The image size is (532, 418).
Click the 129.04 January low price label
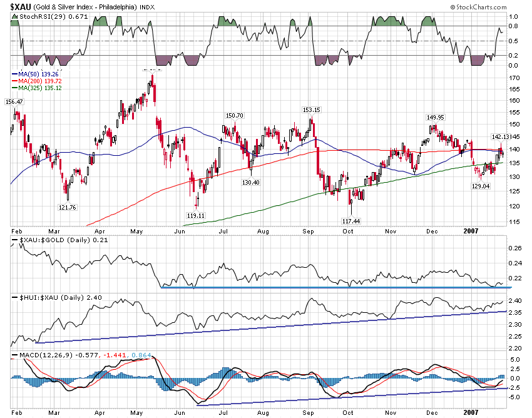click(480, 186)
